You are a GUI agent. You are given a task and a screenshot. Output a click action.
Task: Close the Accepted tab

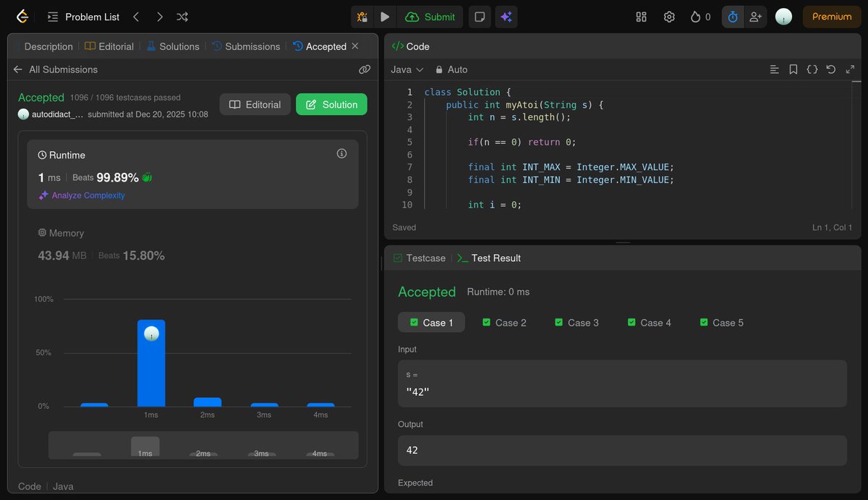click(355, 46)
